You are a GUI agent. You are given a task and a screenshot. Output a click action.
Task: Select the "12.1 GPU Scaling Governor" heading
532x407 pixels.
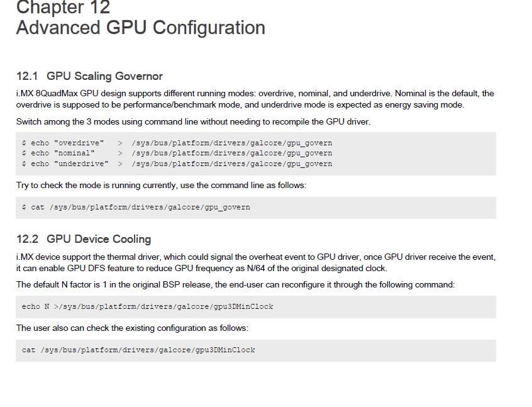89,76
